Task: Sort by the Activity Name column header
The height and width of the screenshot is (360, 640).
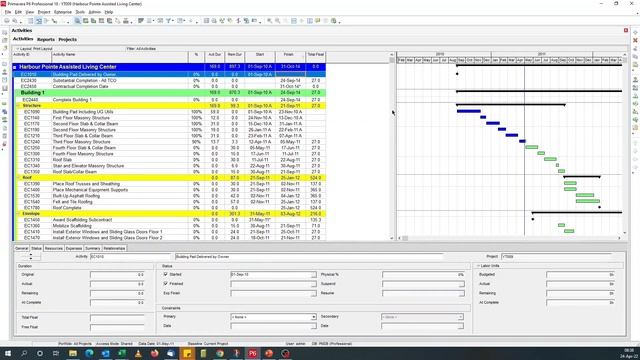Action: point(120,56)
